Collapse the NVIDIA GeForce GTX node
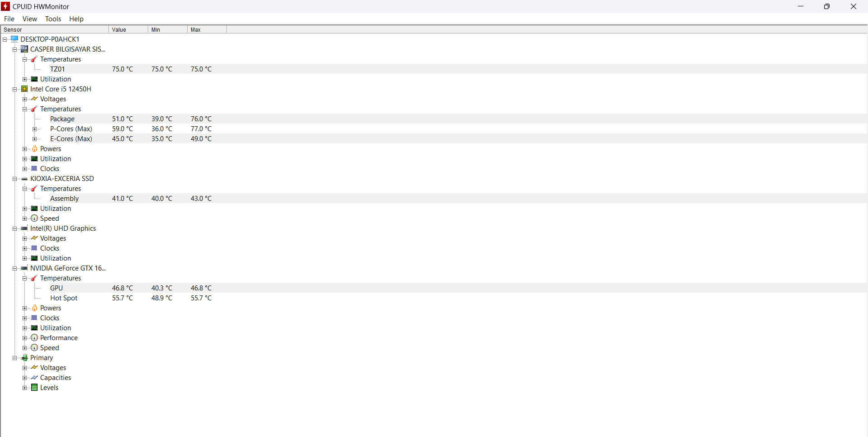This screenshot has height=437, width=868. (x=14, y=268)
